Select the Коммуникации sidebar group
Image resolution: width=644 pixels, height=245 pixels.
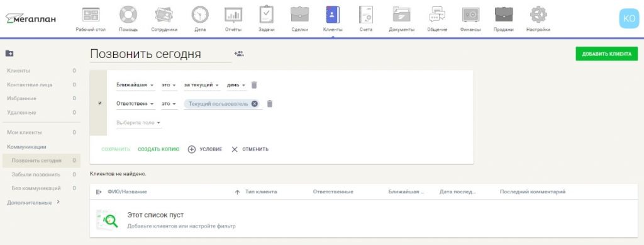click(x=26, y=147)
